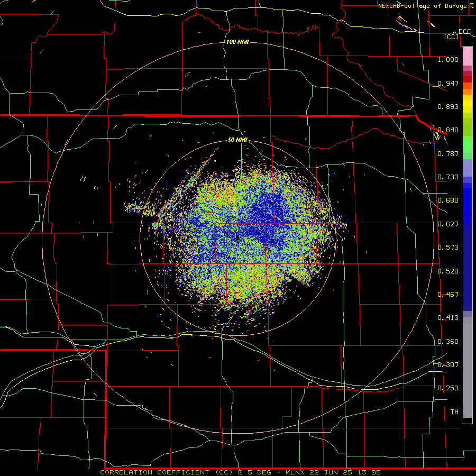Click the 0.5 DEG elevation text
Viewport: 476px width, 476px height.
click(255, 472)
